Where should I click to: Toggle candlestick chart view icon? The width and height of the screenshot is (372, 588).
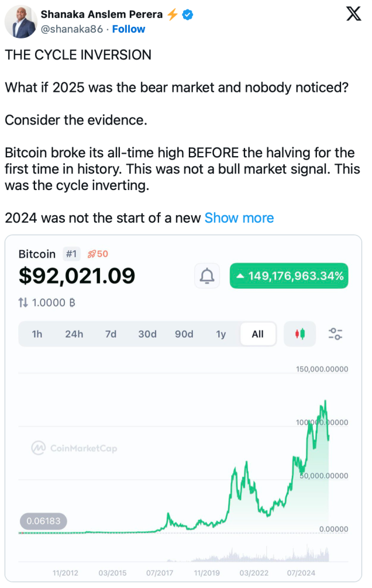click(x=300, y=334)
